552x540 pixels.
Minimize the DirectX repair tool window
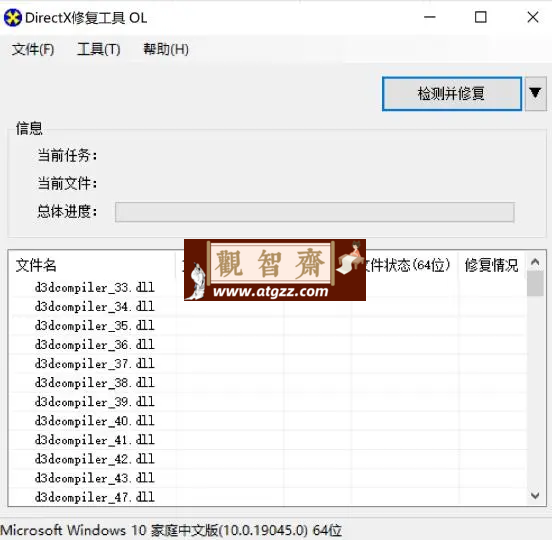point(430,17)
